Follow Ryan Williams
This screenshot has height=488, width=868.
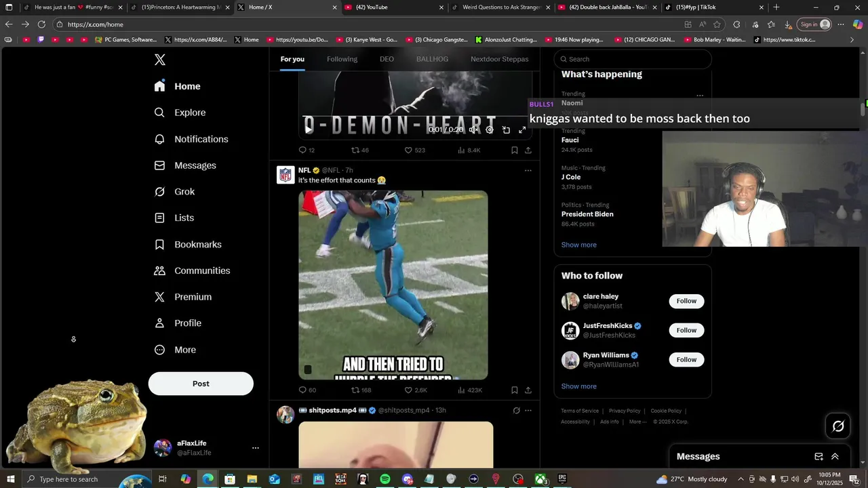[x=686, y=359]
